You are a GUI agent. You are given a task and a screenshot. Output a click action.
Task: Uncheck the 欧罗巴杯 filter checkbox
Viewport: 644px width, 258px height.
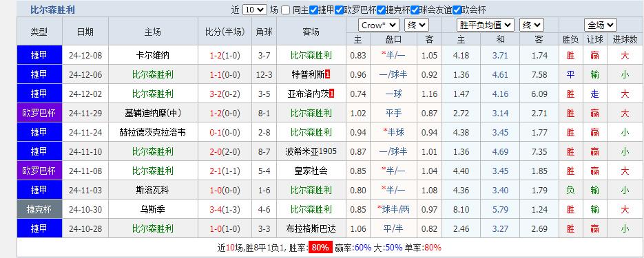(339, 10)
